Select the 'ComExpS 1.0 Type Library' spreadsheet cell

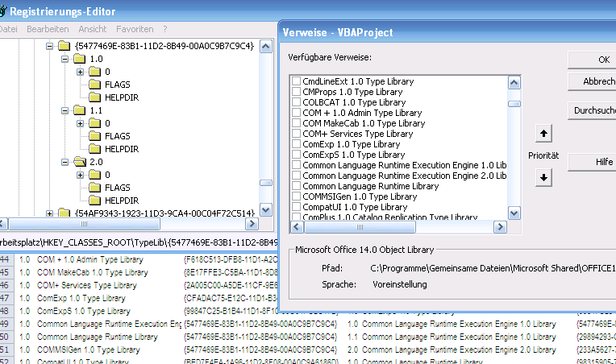point(84,311)
